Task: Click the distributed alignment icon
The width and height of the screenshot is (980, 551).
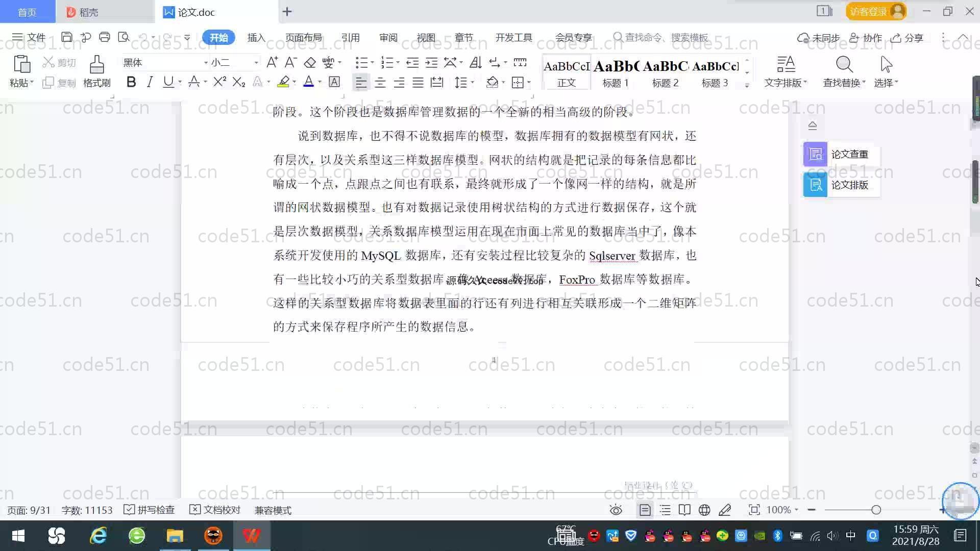Action: pyautogui.click(x=437, y=82)
